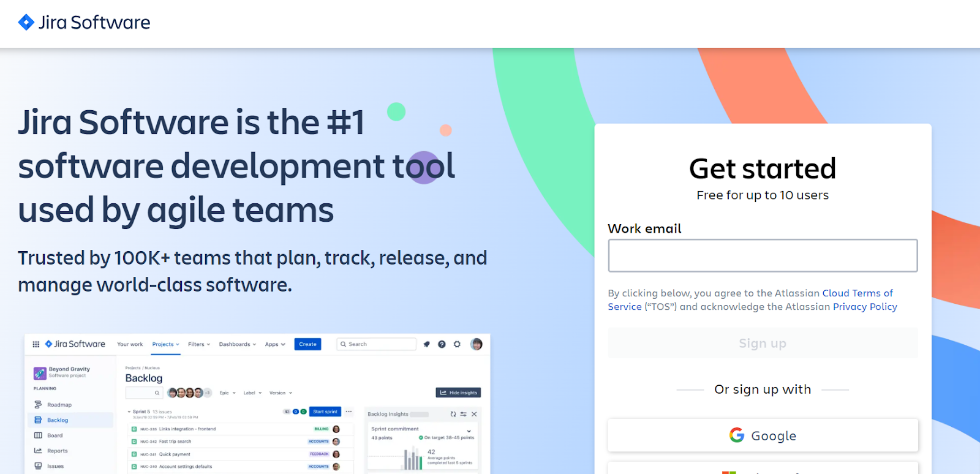Click the Roadmap sidebar icon
Image resolution: width=980 pixels, height=474 pixels.
tap(38, 405)
